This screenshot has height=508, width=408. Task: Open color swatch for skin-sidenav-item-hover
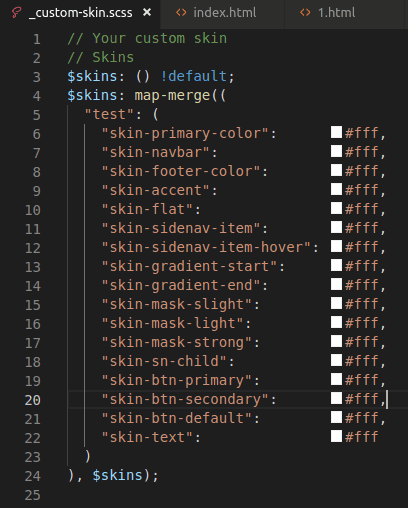click(336, 246)
